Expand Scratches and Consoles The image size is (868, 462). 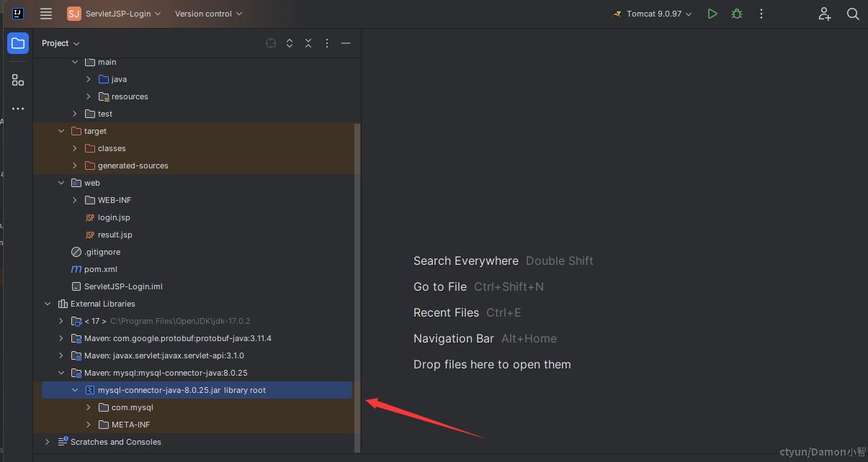pyautogui.click(x=48, y=442)
